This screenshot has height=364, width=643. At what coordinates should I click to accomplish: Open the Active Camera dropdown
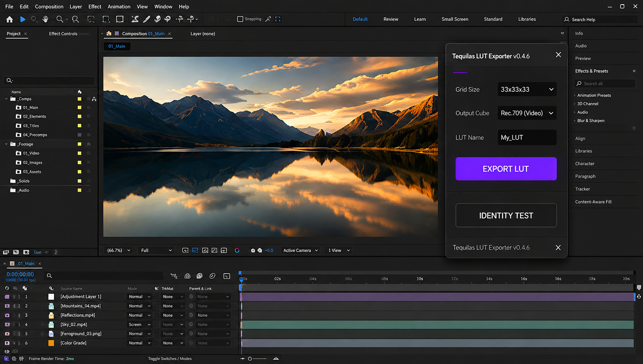(301, 250)
